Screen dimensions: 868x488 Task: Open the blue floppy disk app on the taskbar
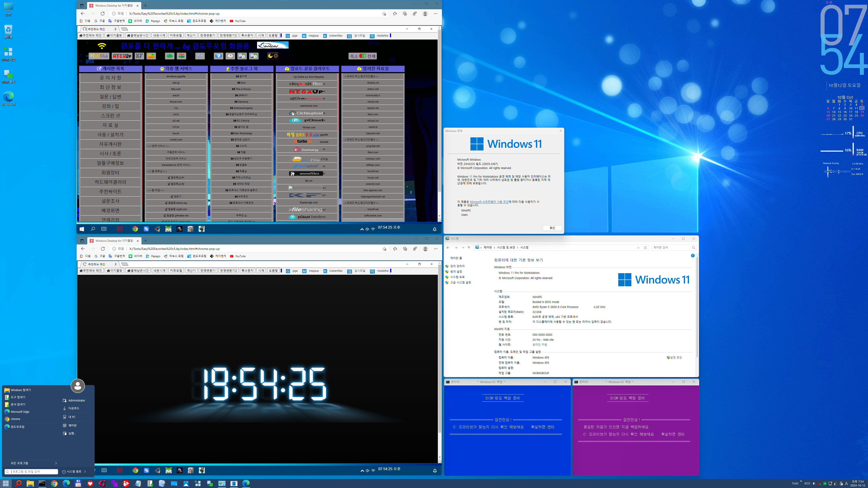click(x=78, y=483)
